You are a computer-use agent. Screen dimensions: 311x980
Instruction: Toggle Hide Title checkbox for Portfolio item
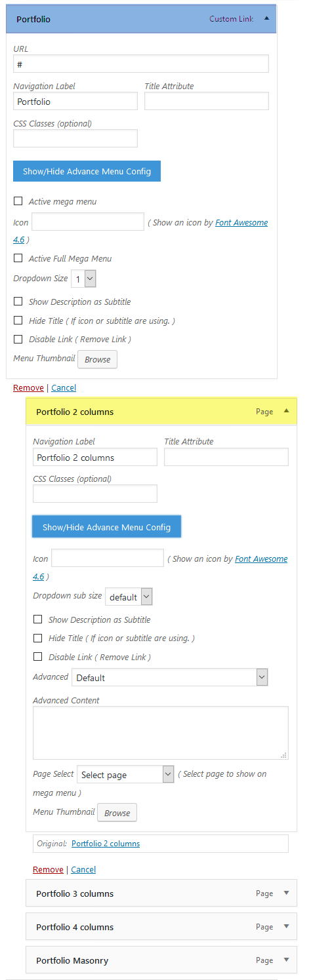click(18, 321)
